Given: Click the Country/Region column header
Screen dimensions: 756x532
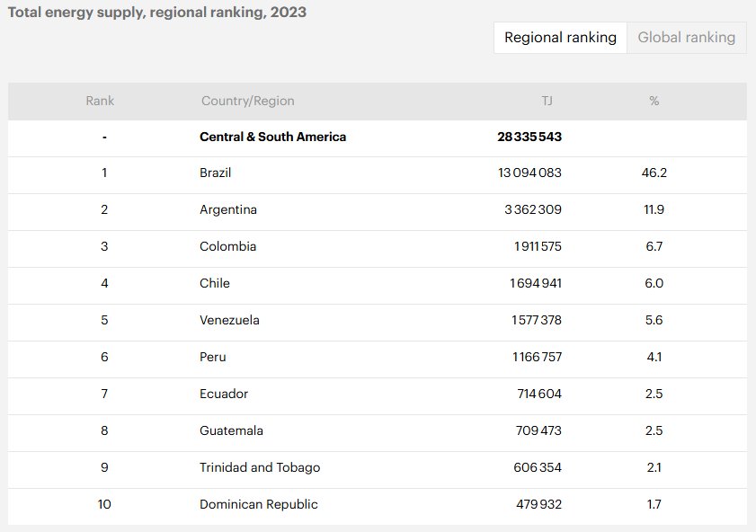Looking at the screenshot, I should (248, 101).
